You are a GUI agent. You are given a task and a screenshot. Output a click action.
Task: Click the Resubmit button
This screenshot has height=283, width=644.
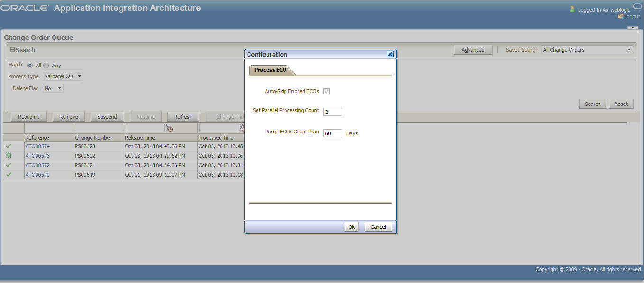28,117
